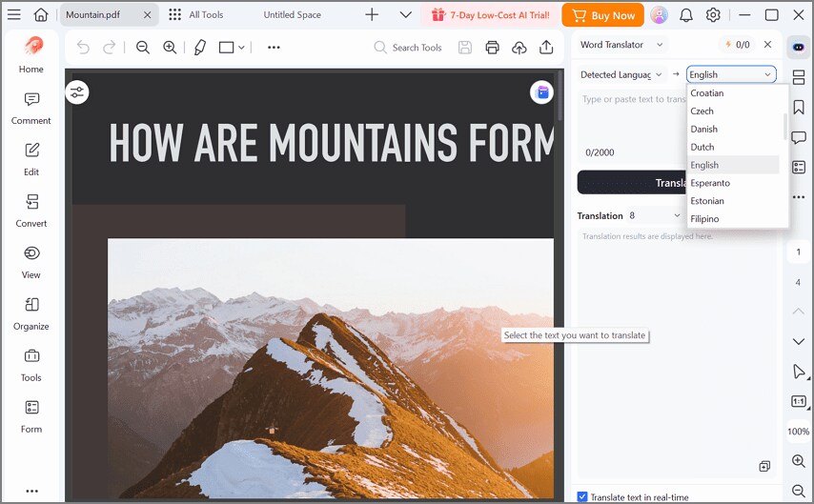Close the Mountain.pdf tab
Viewport: 814px width, 504px height.
[x=148, y=15]
